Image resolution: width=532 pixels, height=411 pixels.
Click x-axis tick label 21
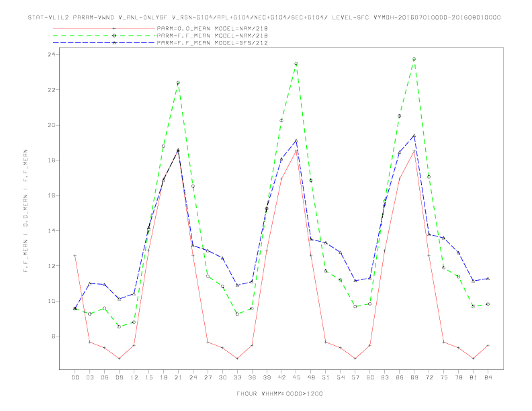178,377
